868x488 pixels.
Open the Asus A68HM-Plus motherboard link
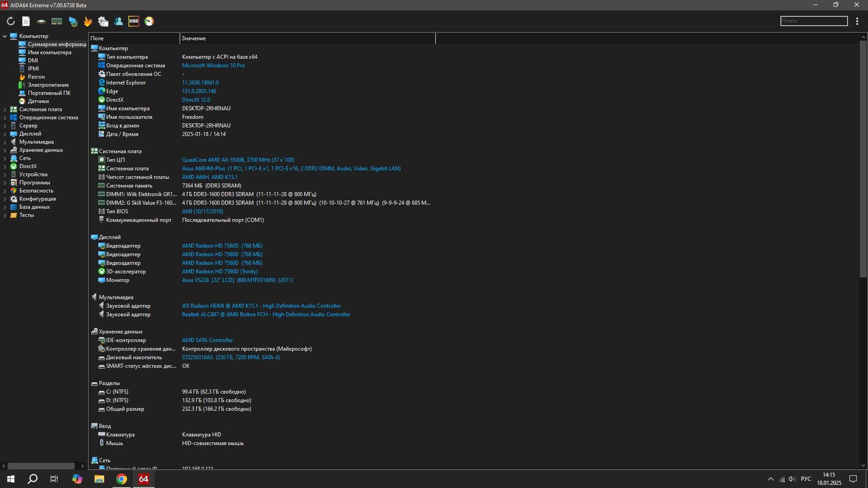pos(291,169)
